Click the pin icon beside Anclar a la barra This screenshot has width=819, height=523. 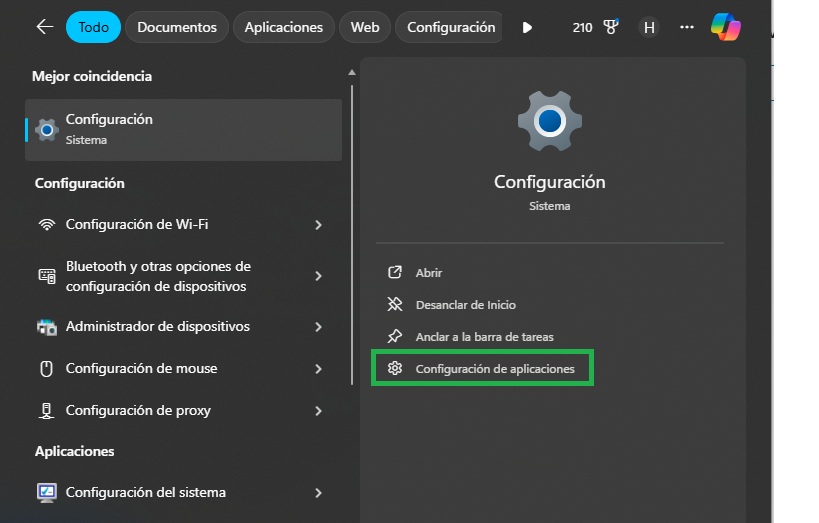point(395,336)
